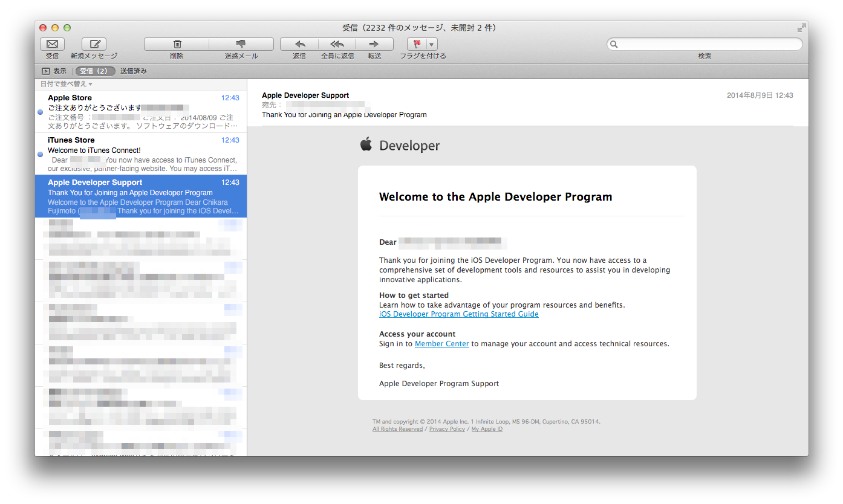Click the Reply All double-arrow icon
The image size is (843, 504).
pos(337,44)
